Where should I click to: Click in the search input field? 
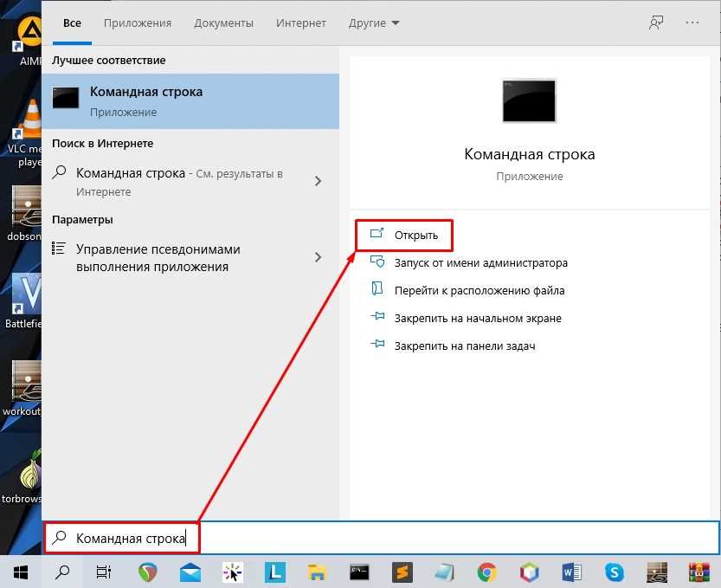click(433, 538)
